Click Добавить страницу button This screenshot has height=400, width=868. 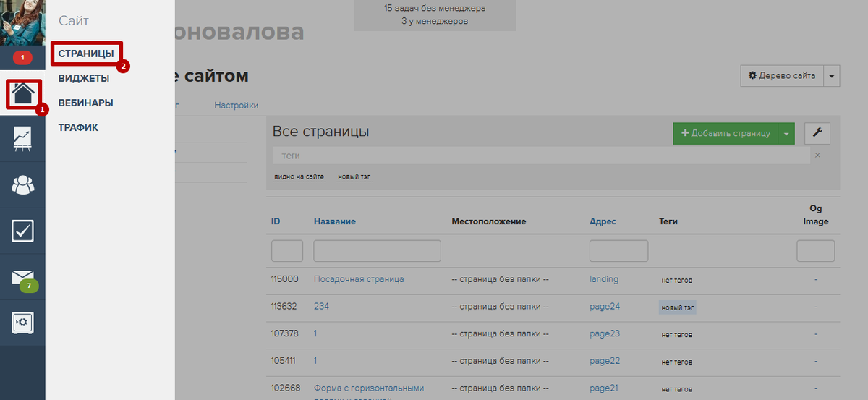coord(726,133)
